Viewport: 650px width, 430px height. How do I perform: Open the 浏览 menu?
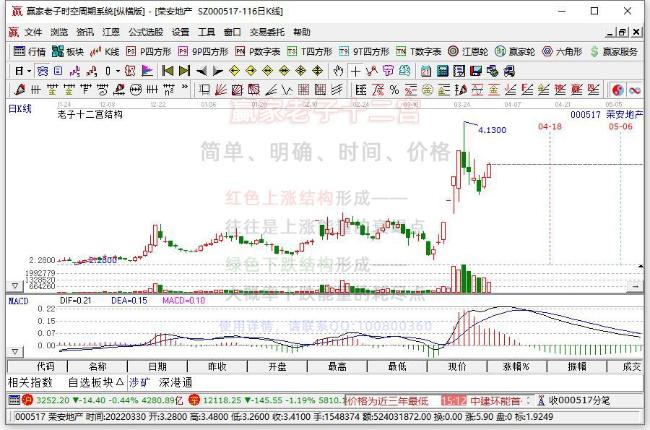pyautogui.click(x=59, y=32)
